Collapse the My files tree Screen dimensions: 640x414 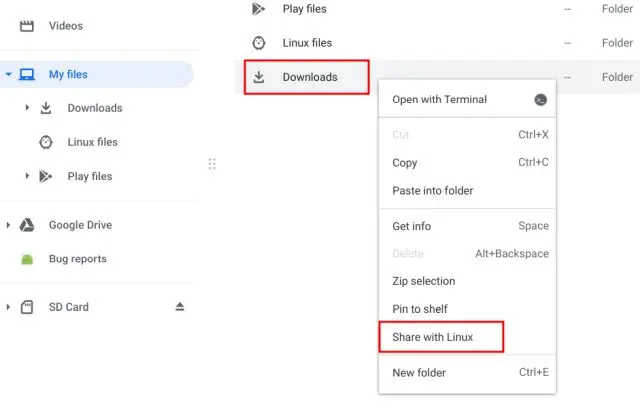8,74
